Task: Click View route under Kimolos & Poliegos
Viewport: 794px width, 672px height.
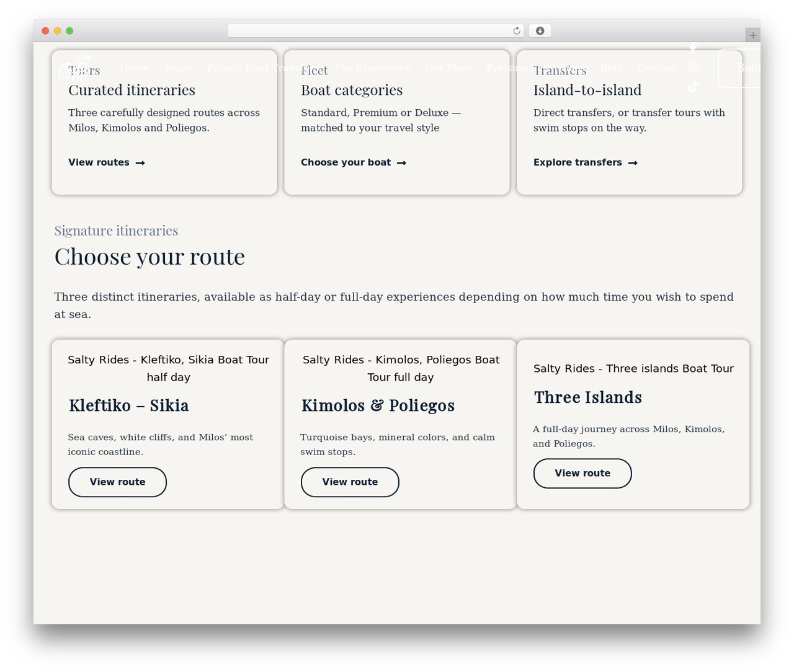Action: [x=350, y=482]
